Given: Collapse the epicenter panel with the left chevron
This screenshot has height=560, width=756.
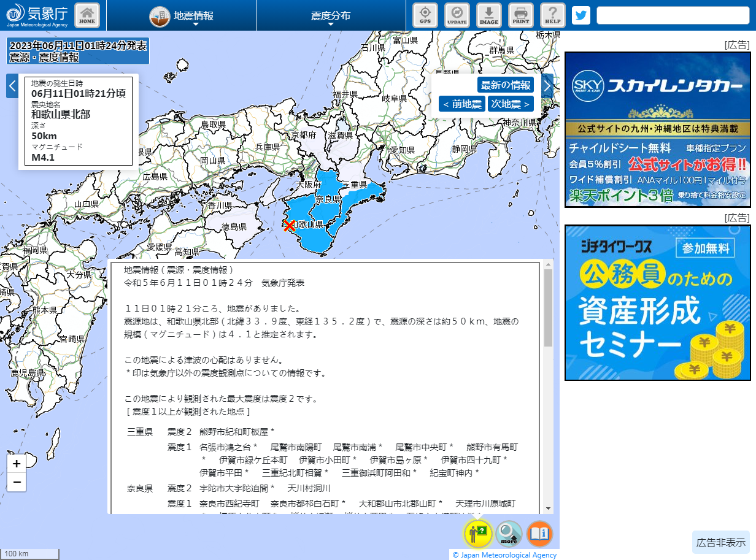Looking at the screenshot, I should pyautogui.click(x=12, y=86).
